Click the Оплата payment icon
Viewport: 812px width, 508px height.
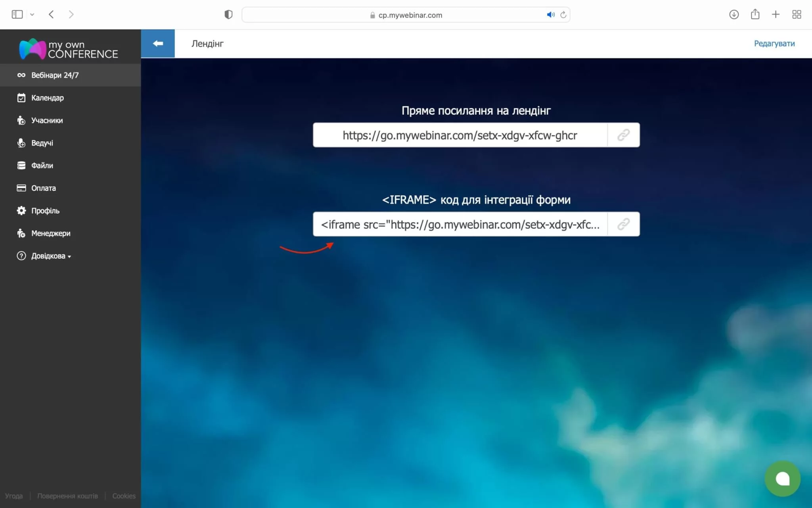click(21, 188)
